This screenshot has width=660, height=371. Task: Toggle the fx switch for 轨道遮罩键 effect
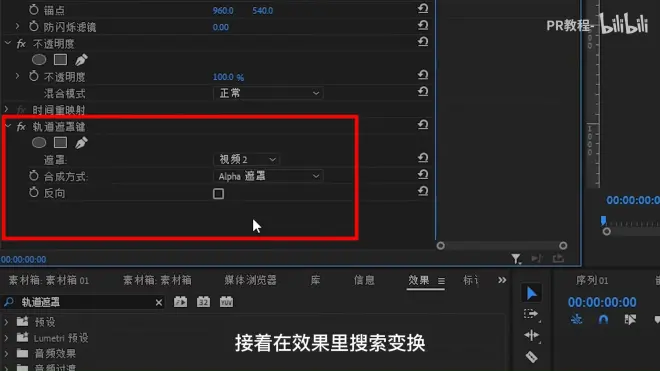[21, 126]
